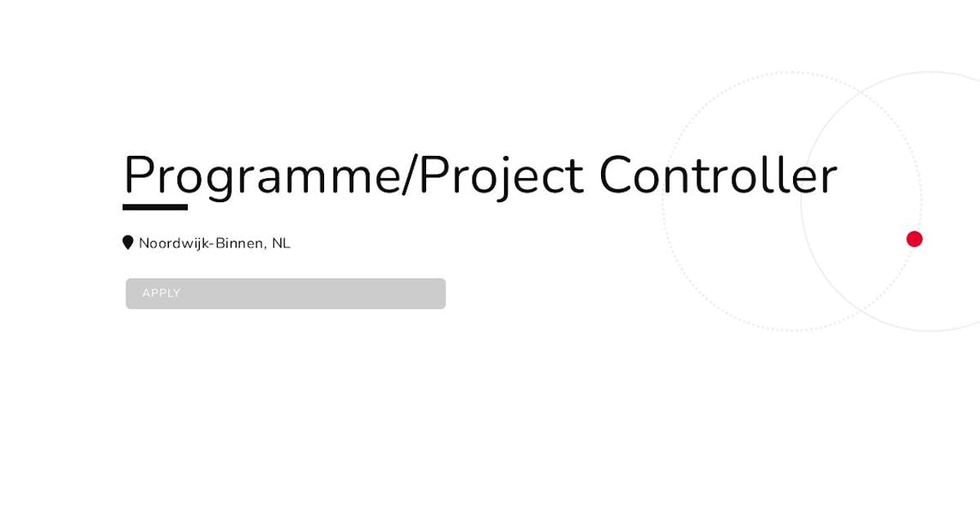The width and height of the screenshot is (980, 514).
Task: Click the empty right half of the Apply button
Action: click(x=365, y=294)
